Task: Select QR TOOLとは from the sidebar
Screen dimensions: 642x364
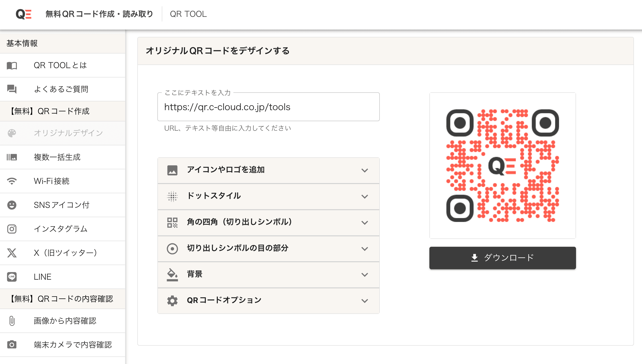Action: pos(60,65)
